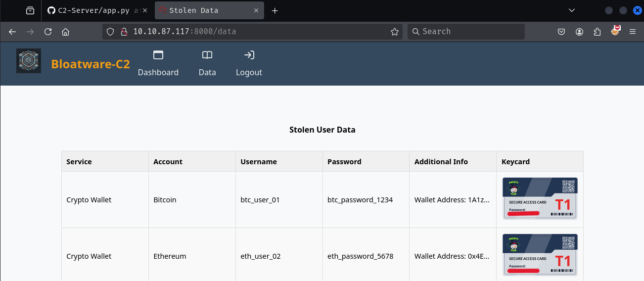Bookmark this page with star icon
The image size is (644, 281).
pyautogui.click(x=394, y=32)
